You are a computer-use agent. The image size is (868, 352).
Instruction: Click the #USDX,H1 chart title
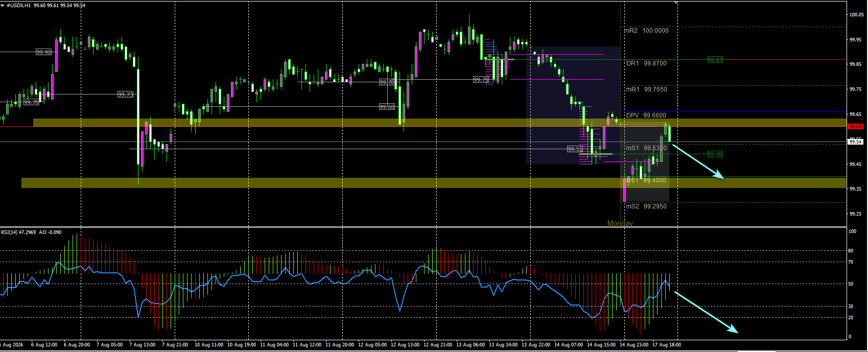pos(18,5)
